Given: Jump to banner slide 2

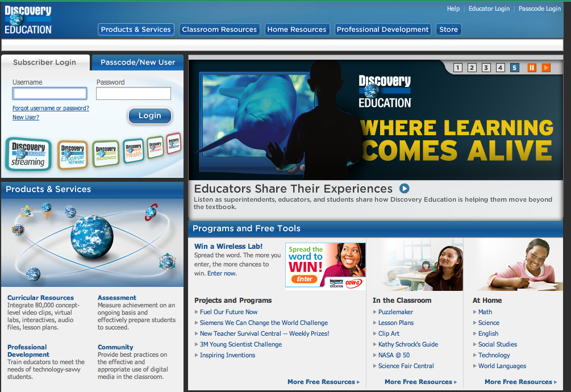Looking at the screenshot, I should (472, 68).
